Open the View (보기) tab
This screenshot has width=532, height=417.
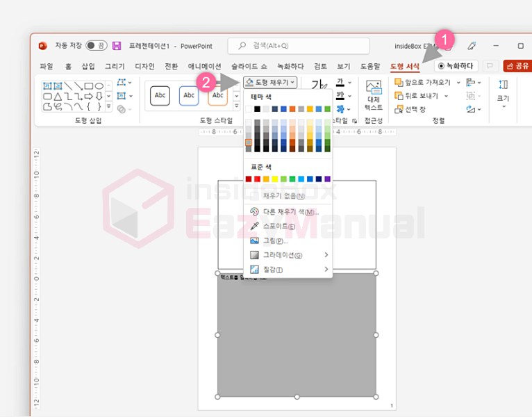tap(343, 66)
